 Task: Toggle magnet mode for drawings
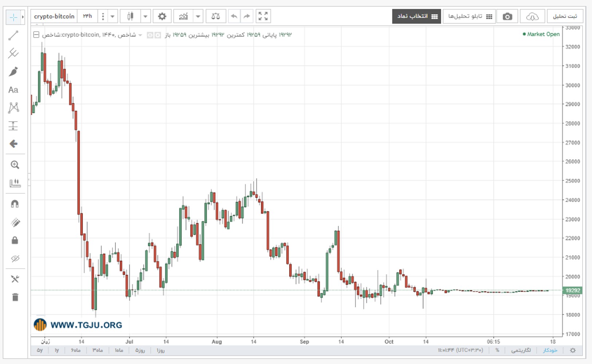click(15, 204)
